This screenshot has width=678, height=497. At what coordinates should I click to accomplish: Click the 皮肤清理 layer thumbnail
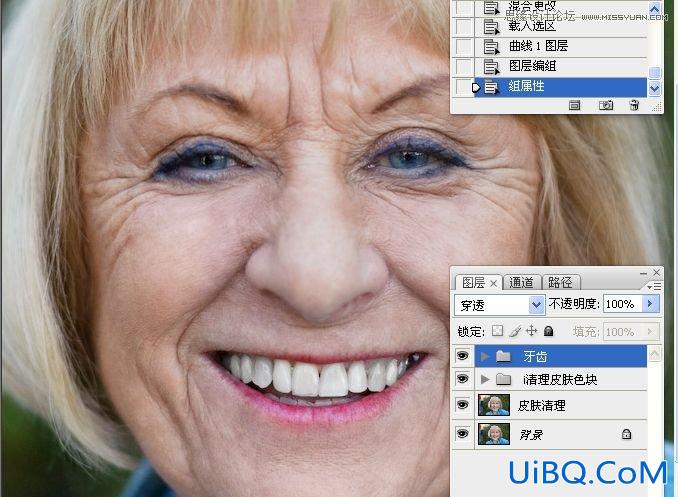point(494,405)
